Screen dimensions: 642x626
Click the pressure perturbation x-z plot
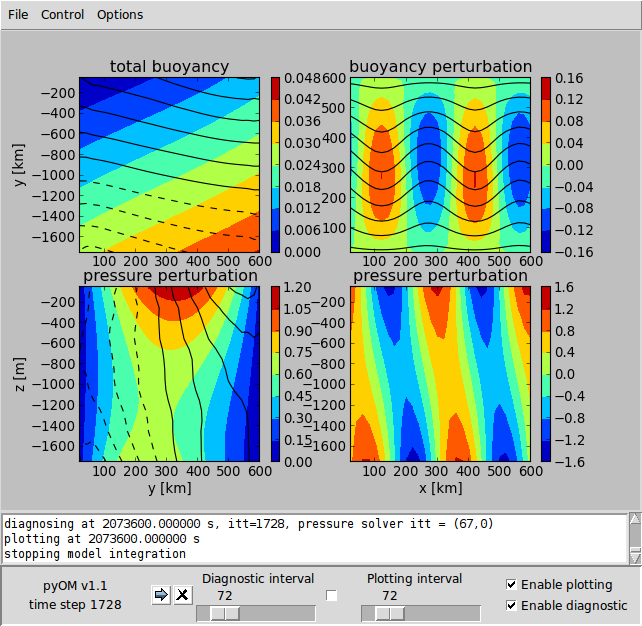tap(440, 374)
